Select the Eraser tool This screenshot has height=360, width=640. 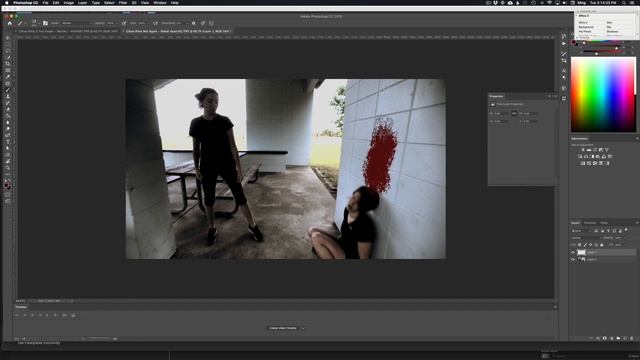coord(8,109)
